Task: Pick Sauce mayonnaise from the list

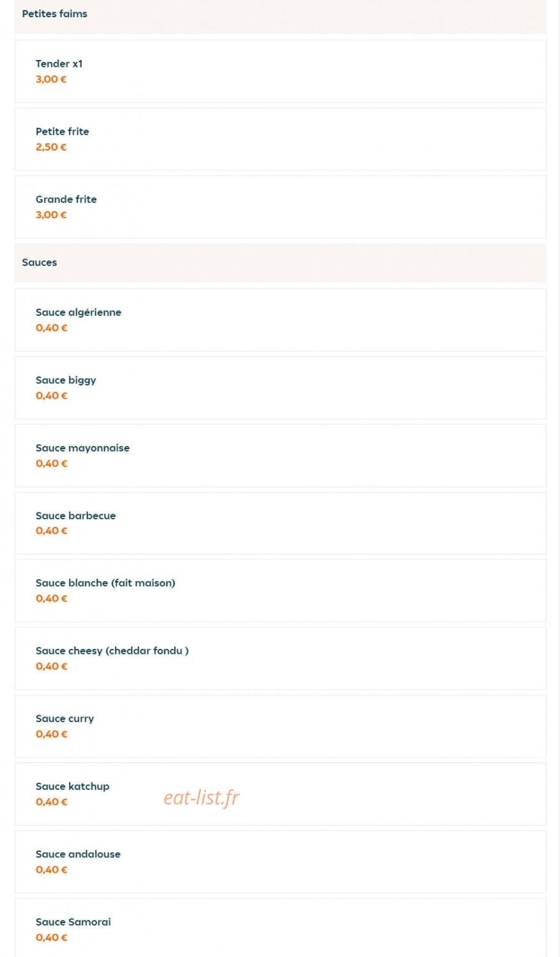Action: (x=280, y=456)
